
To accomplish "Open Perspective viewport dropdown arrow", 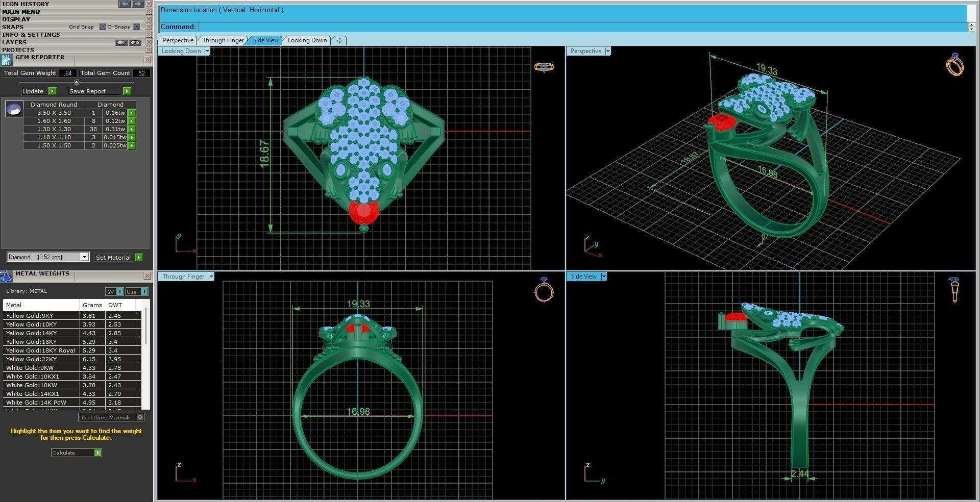I will (607, 51).
